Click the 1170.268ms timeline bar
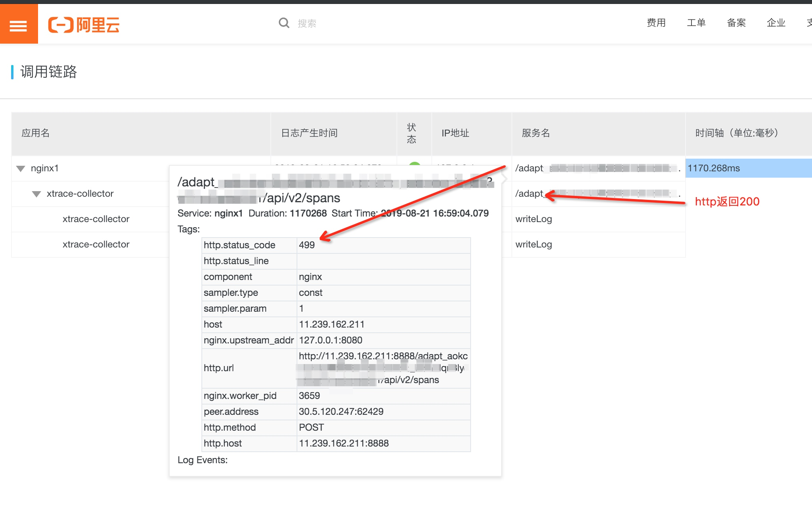This screenshot has height=510, width=812. tap(749, 168)
